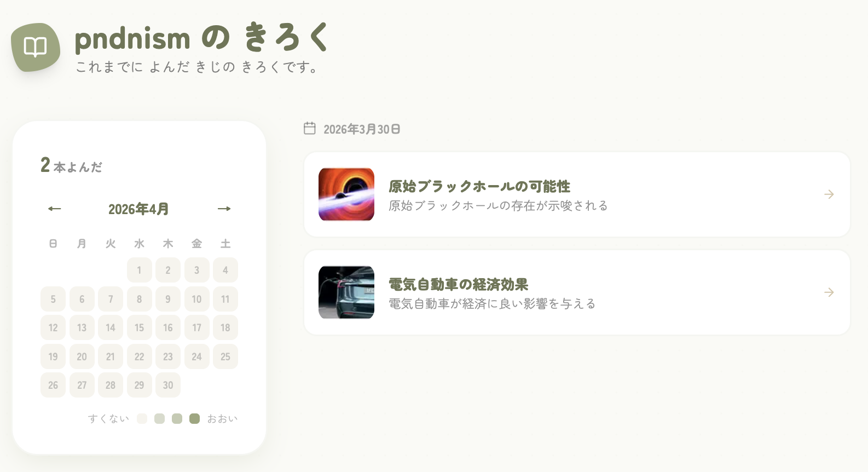This screenshot has width=868, height=472.
Task: Click calendar icon beside 2026年3月30日
Action: 310,128
